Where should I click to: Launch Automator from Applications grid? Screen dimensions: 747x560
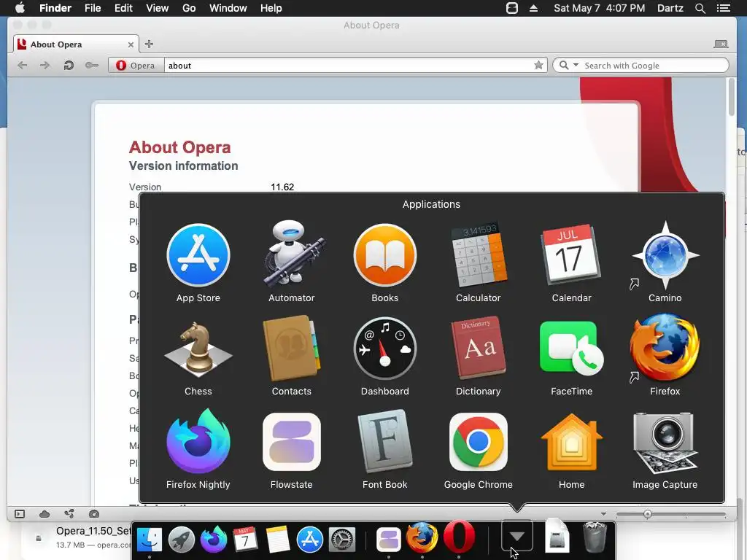(292, 254)
